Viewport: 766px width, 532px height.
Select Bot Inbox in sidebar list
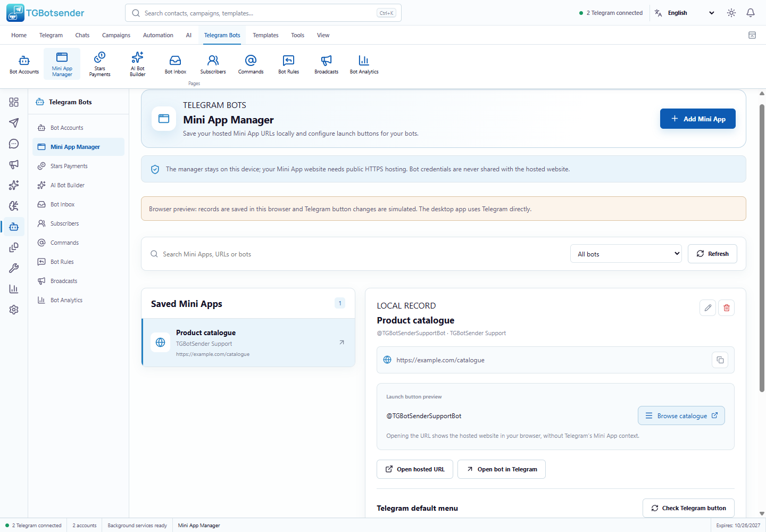tap(78, 204)
